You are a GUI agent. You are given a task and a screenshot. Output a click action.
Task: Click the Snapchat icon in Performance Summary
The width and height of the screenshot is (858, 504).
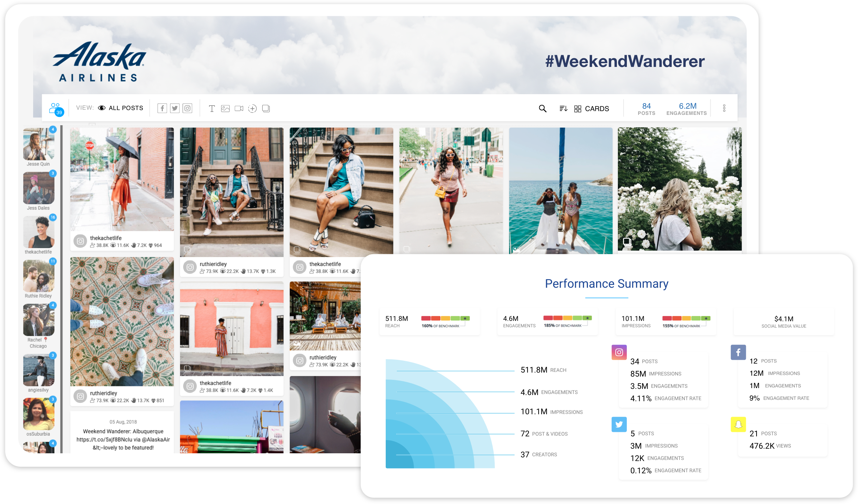[738, 424]
